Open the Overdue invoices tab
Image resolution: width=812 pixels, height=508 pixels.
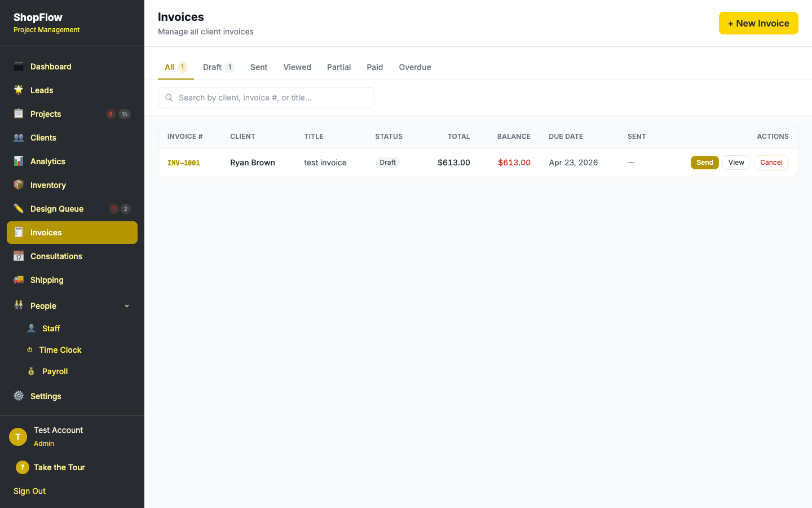(414, 67)
